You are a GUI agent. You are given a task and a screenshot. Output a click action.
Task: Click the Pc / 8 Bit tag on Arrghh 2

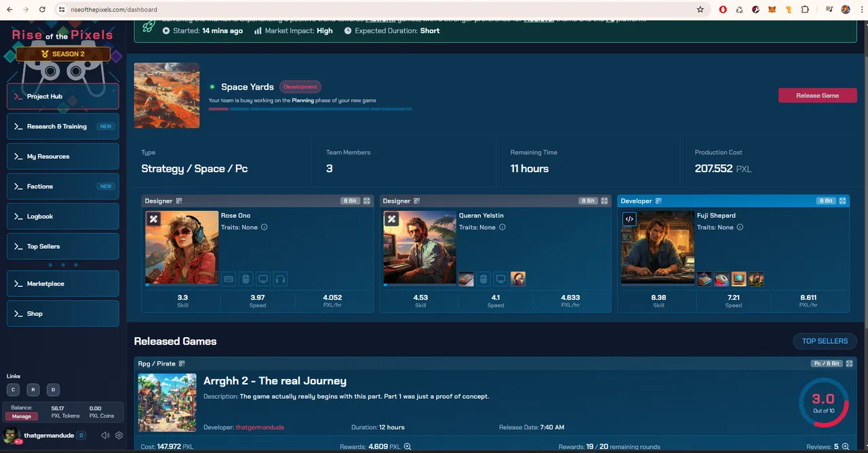tap(827, 363)
